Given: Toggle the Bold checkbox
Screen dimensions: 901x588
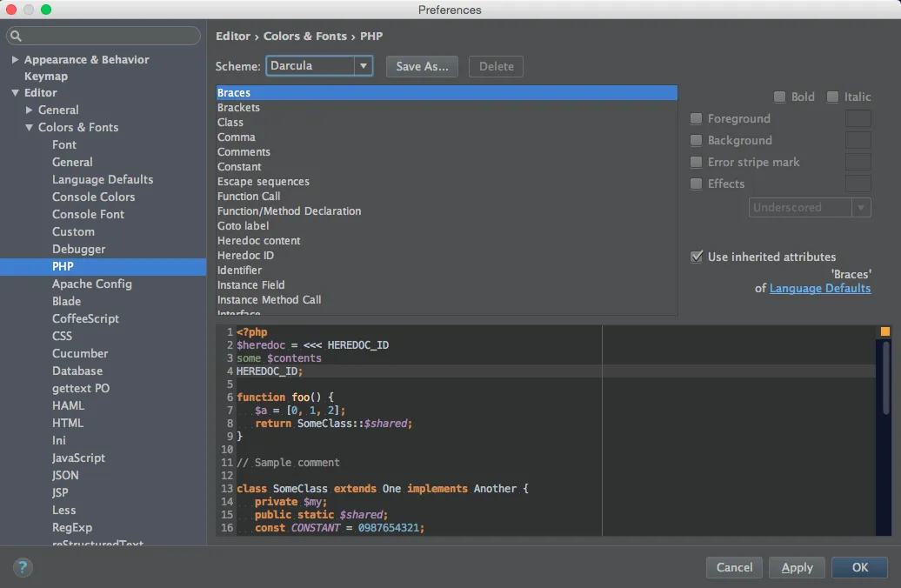Looking at the screenshot, I should 779,97.
